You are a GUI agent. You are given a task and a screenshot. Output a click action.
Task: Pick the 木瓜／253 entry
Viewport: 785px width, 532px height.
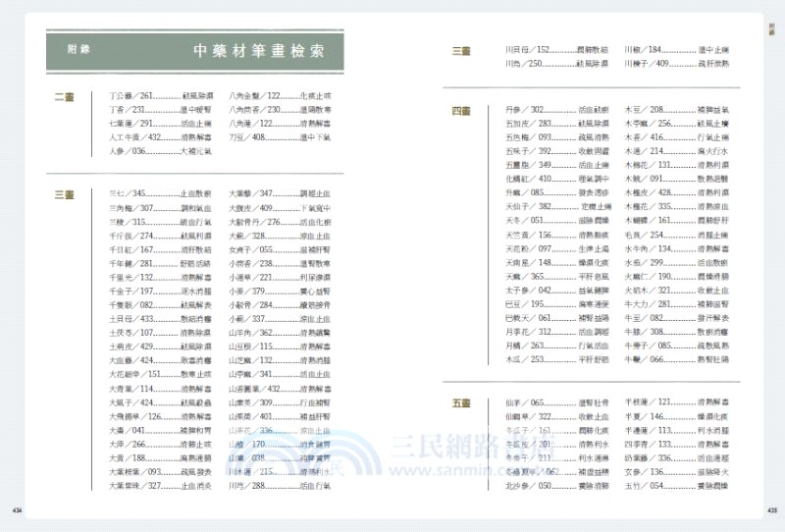click(557, 359)
